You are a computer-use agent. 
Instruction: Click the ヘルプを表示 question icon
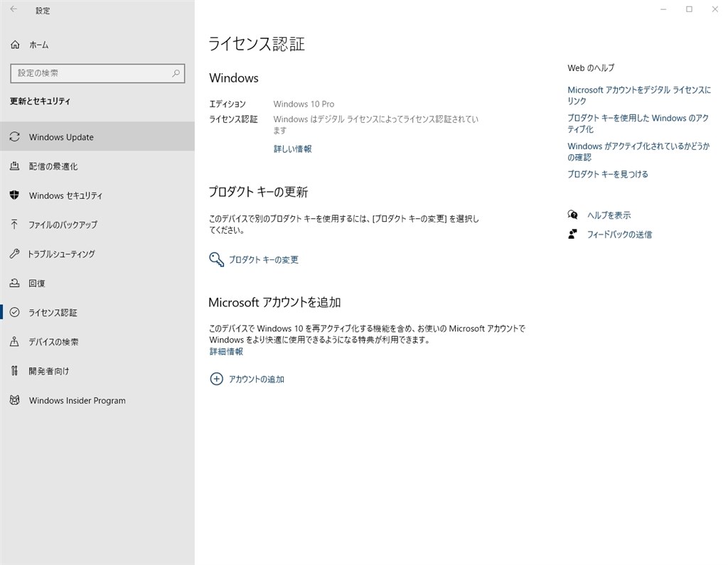(572, 214)
